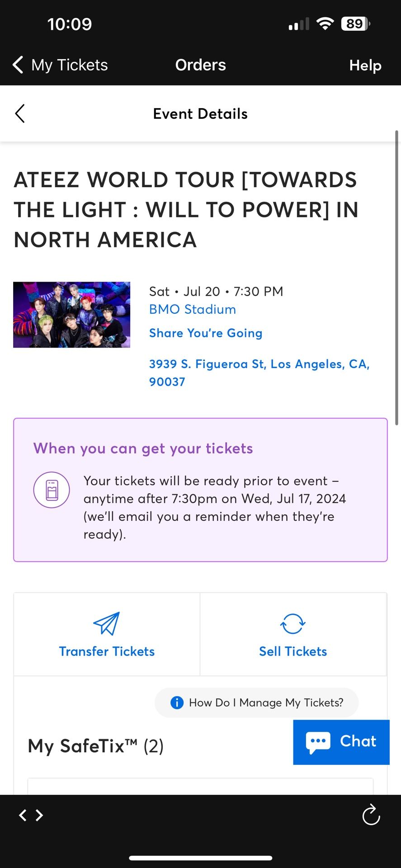Tap the circular arrows sell icon

click(292, 624)
